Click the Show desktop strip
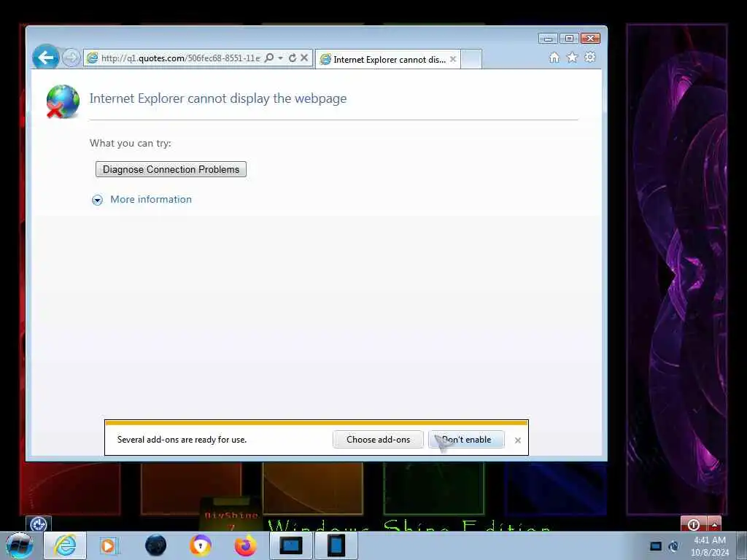Image resolution: width=747 pixels, height=560 pixels. point(742,545)
